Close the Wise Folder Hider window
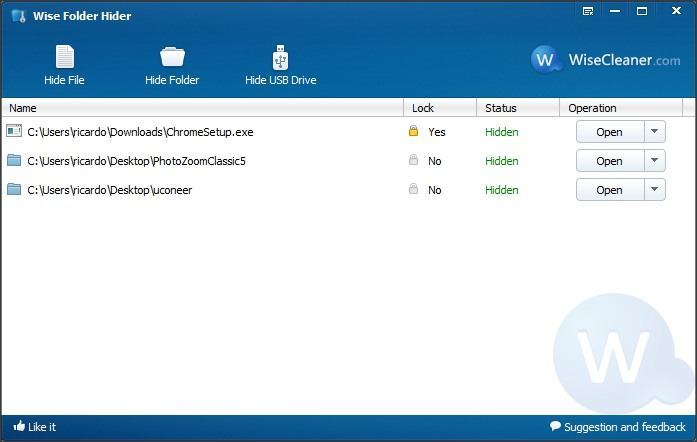 676,11
